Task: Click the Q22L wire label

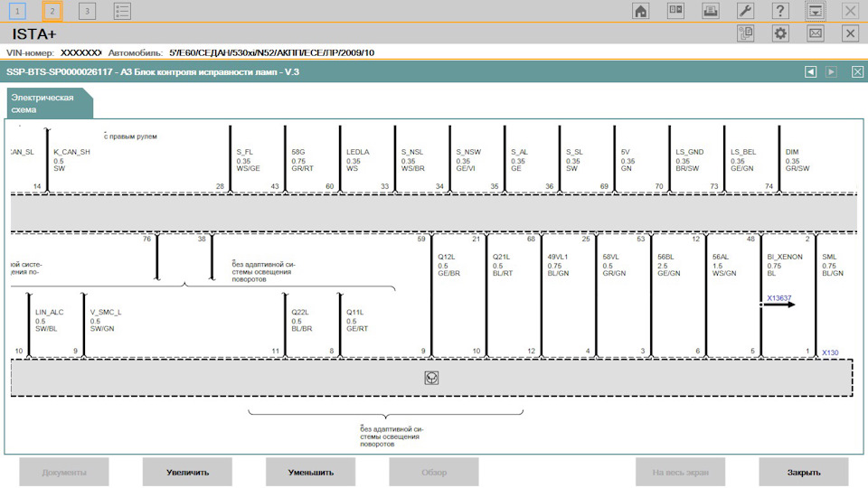Action: (x=300, y=312)
